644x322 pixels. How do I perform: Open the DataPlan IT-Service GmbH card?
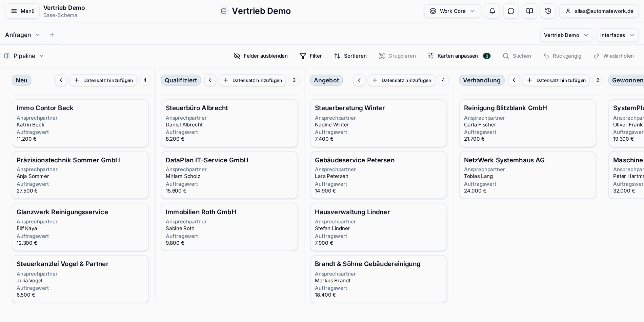pyautogui.click(x=229, y=175)
